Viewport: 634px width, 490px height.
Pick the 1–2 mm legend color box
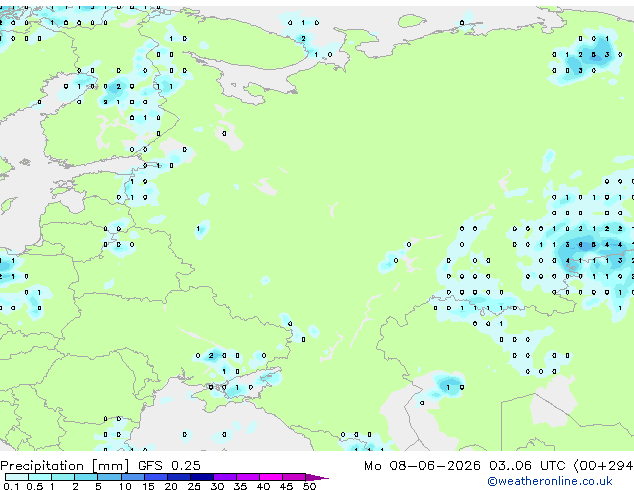tap(63, 477)
